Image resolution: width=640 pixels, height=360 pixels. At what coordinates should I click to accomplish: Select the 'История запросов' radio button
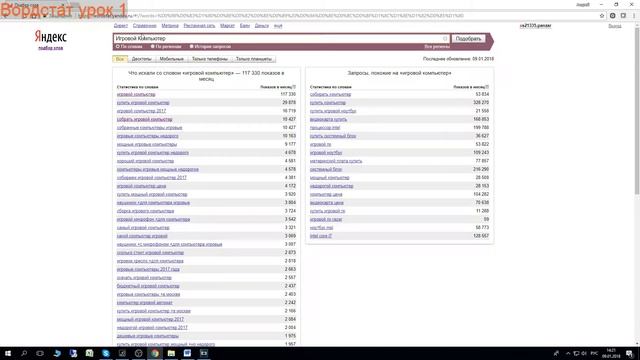pyautogui.click(x=191, y=47)
